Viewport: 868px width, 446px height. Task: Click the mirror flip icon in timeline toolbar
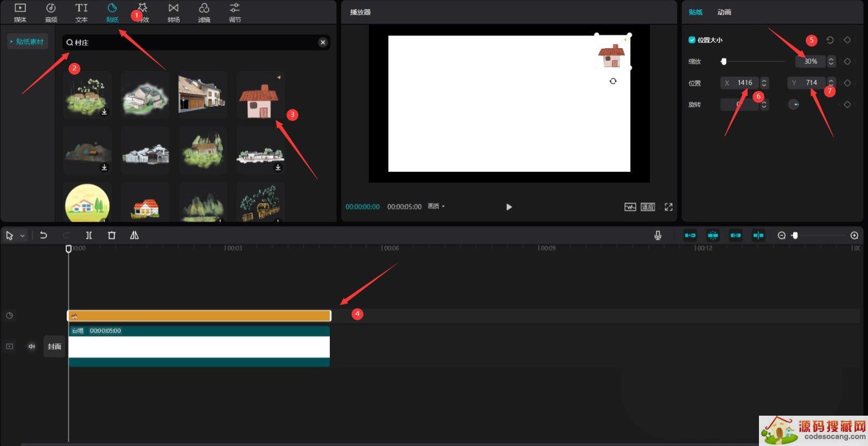[x=135, y=235]
